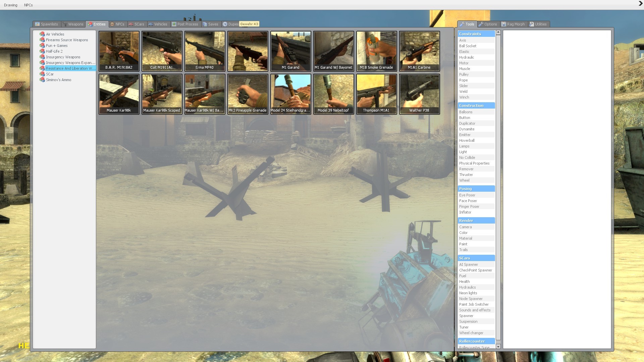Viewport: 644px width, 362px height.
Task: Spawn the Mauser Kar98k Scoped
Action: click(162, 94)
